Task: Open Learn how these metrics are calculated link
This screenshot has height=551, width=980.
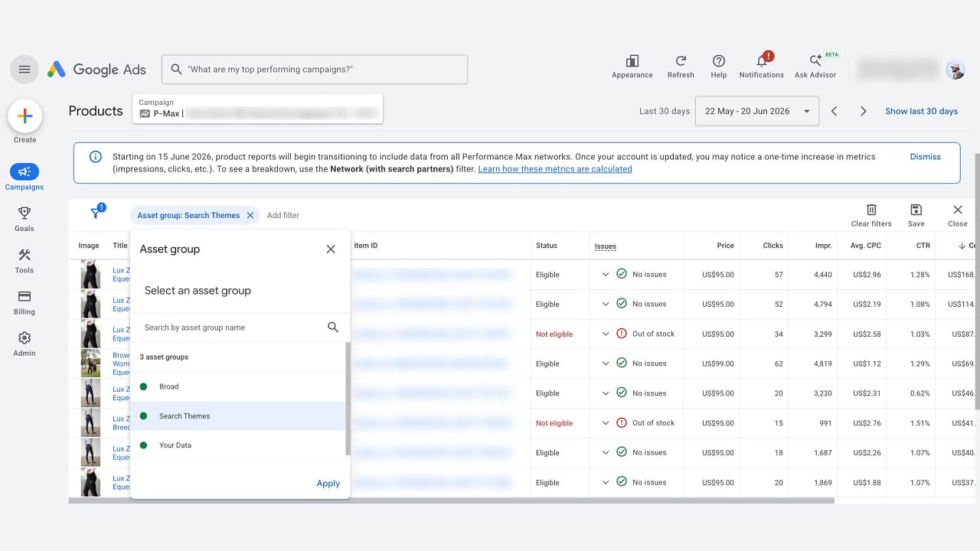Action: pos(555,169)
